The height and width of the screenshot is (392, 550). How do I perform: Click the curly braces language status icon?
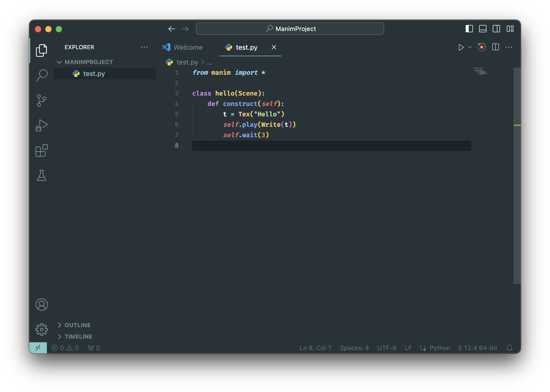click(x=423, y=348)
